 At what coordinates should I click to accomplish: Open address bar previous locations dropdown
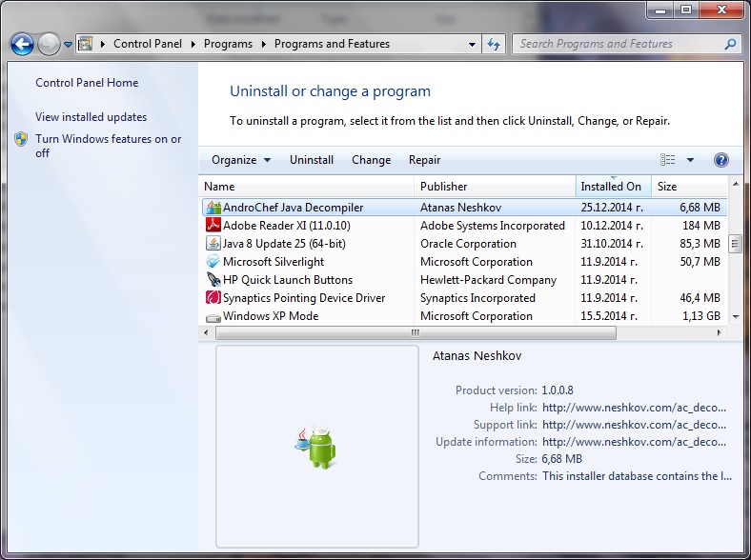(473, 45)
